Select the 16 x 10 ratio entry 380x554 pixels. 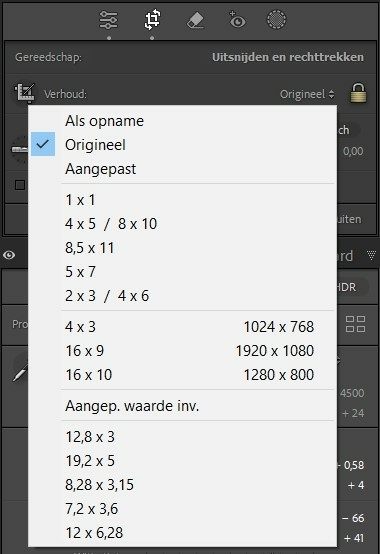click(x=182, y=375)
